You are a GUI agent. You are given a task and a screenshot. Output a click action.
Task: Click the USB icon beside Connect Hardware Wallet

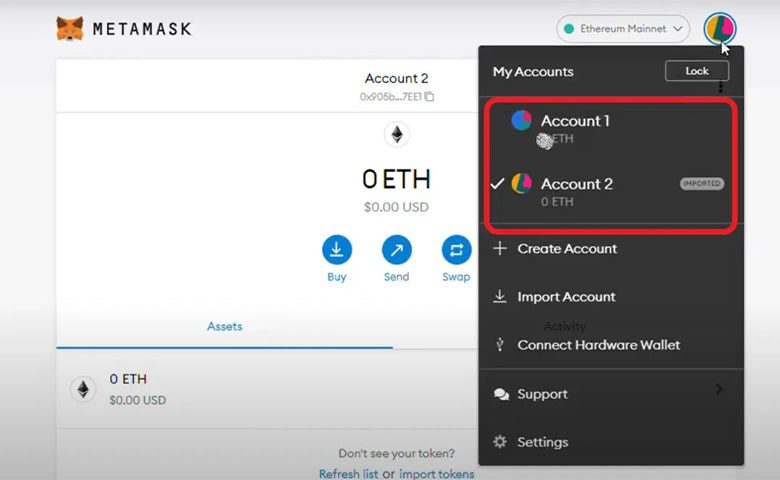[x=500, y=344]
